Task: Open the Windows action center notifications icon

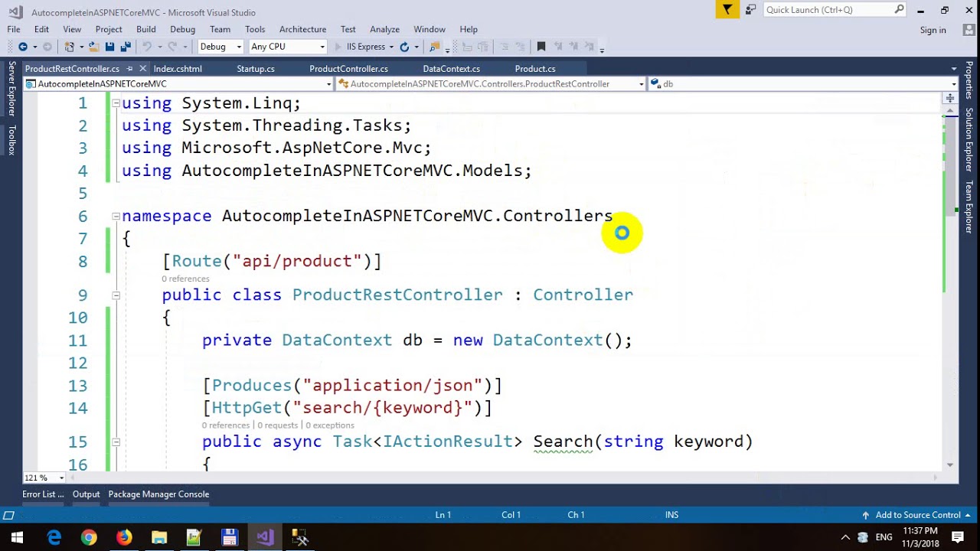Action: [x=959, y=537]
